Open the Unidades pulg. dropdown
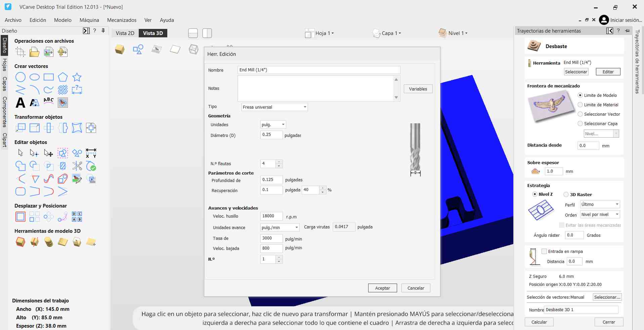644x330 pixels. pos(273,124)
